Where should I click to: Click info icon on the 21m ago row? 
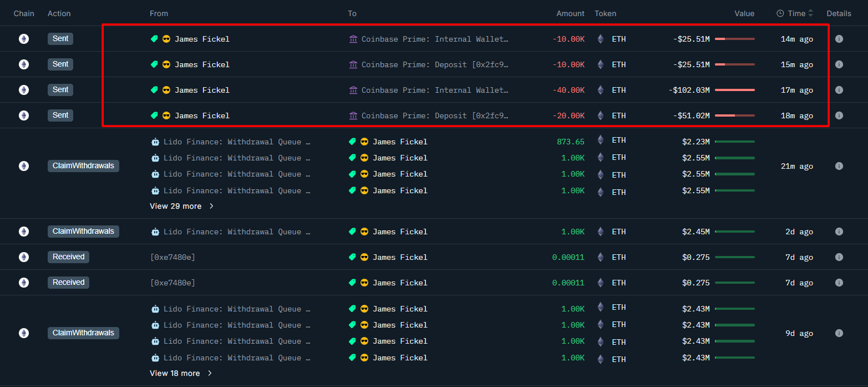[x=839, y=166]
